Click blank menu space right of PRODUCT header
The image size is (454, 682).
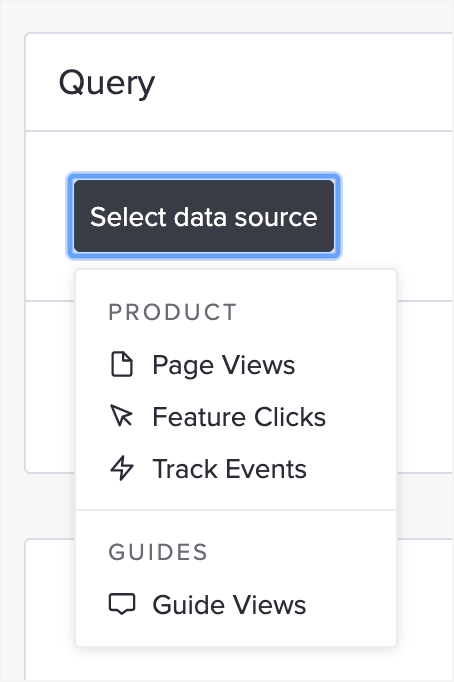pos(315,312)
